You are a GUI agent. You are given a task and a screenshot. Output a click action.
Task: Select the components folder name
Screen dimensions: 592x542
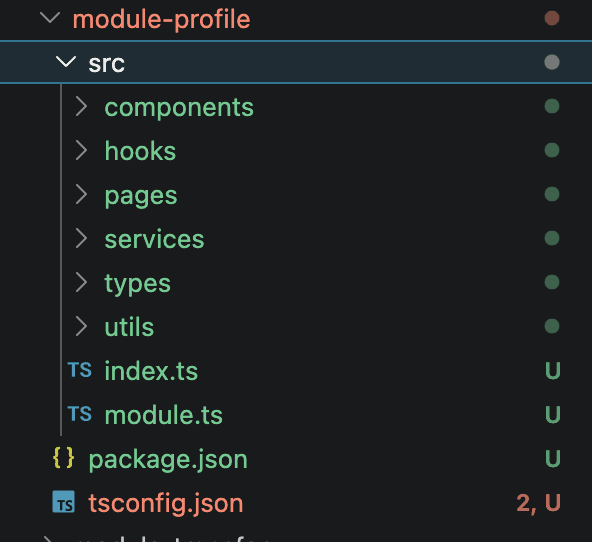179,108
